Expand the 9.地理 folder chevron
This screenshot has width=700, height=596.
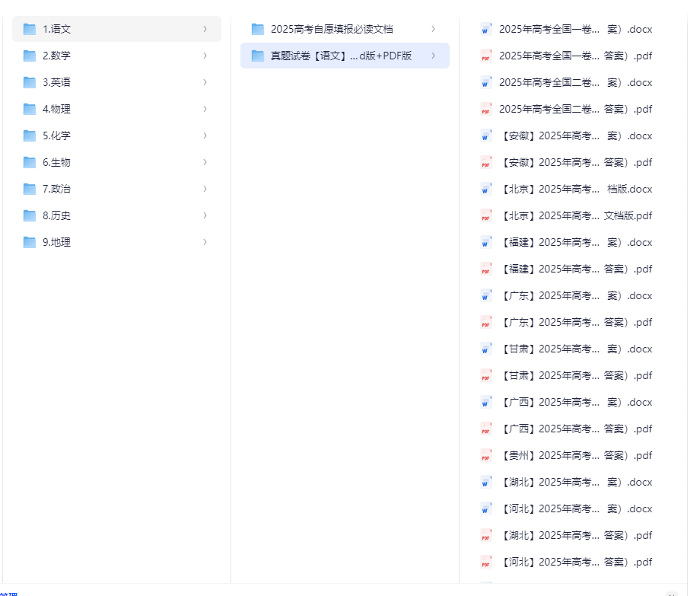click(205, 242)
